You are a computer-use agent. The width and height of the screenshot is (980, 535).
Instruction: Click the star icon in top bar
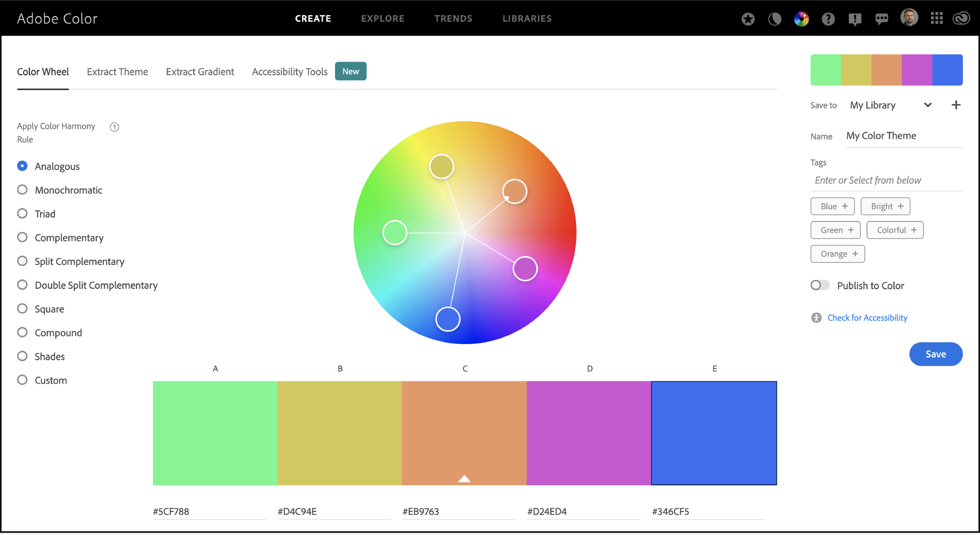coord(748,18)
